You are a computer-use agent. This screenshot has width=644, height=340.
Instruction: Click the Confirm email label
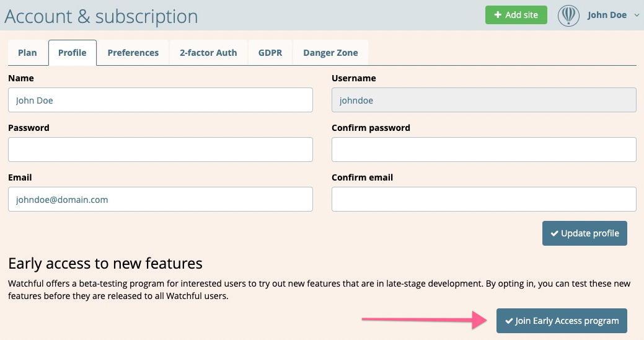(x=362, y=177)
